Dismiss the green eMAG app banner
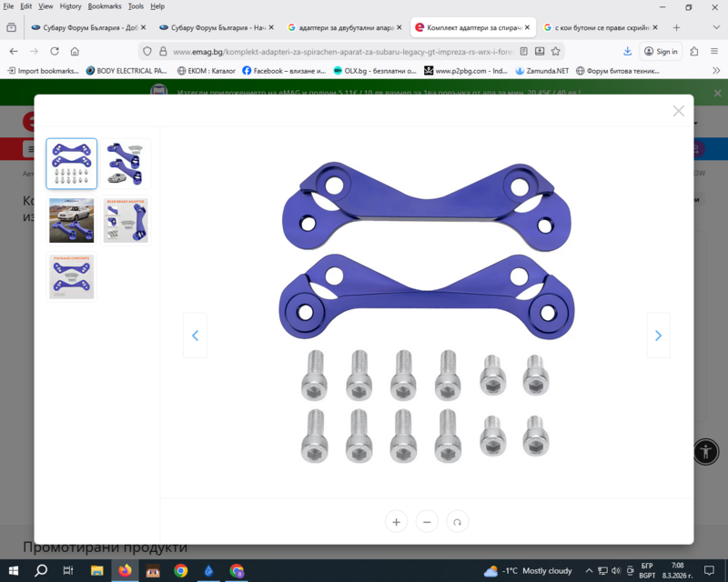Viewport: 728px width, 582px height. 717,93
